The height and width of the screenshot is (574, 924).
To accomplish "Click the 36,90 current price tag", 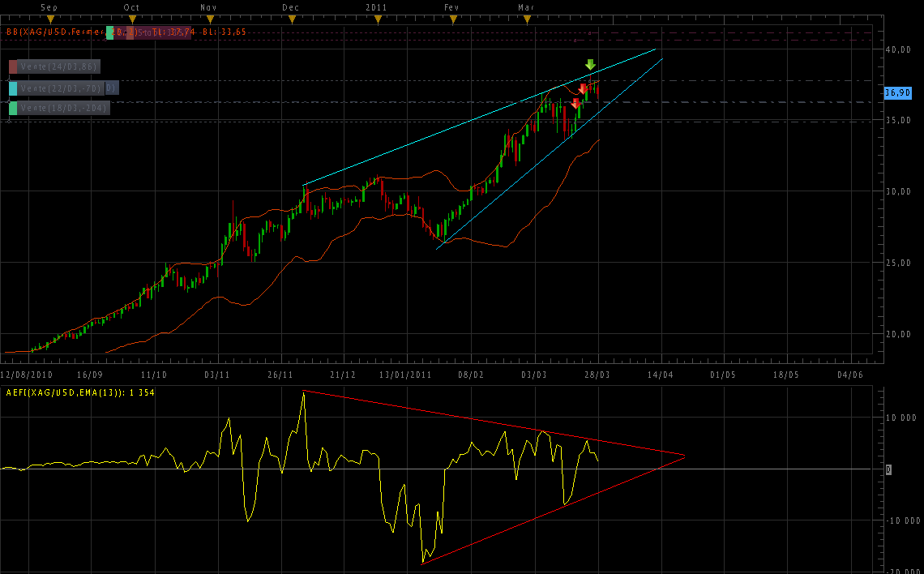I will pos(897,93).
